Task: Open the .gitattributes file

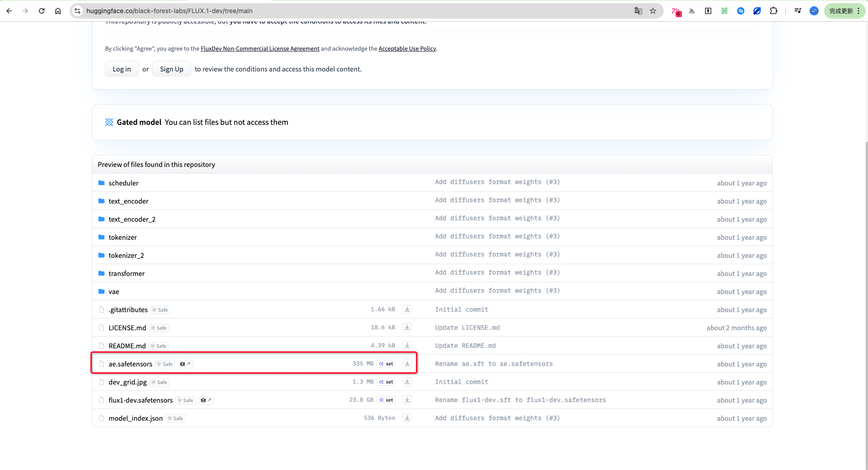Action: 128,309
